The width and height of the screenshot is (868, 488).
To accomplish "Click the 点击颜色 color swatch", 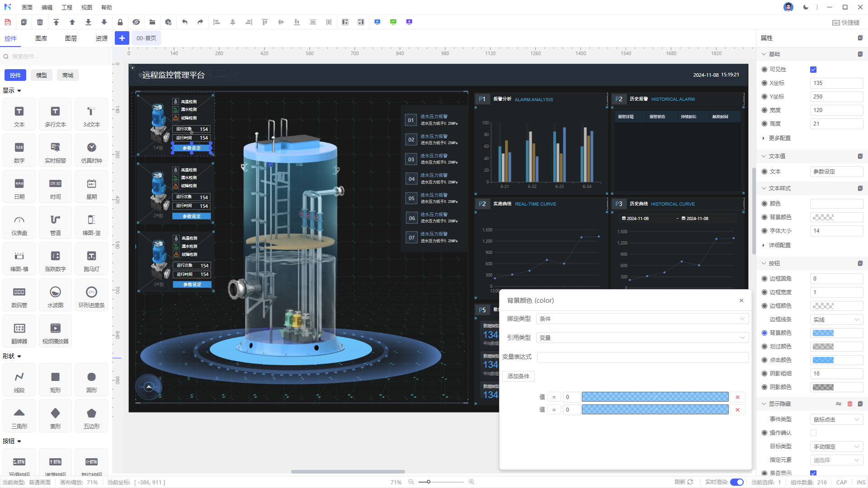I will 823,360.
